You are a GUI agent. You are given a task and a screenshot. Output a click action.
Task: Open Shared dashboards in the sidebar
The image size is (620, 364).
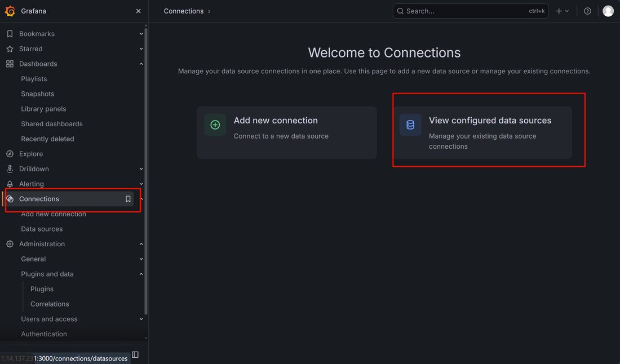tap(52, 124)
